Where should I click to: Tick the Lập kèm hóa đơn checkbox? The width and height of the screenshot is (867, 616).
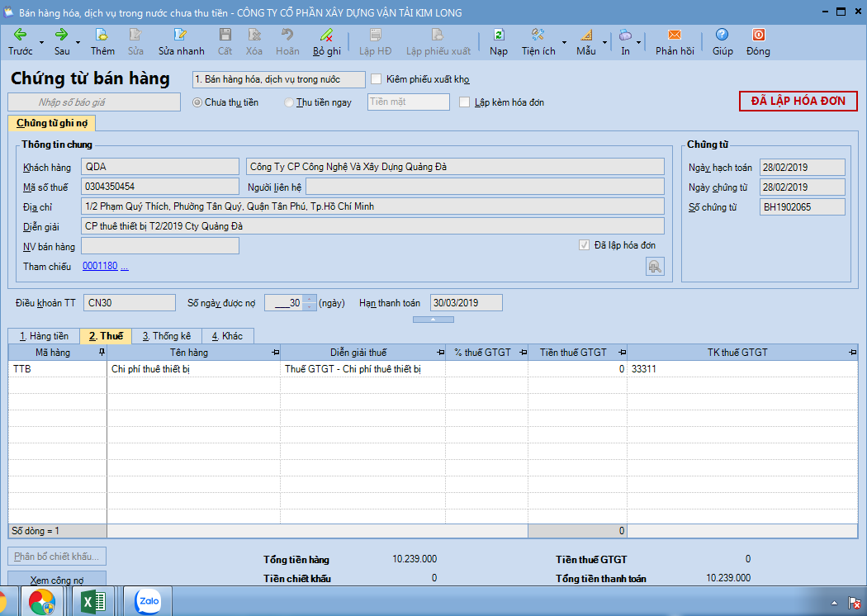464,102
